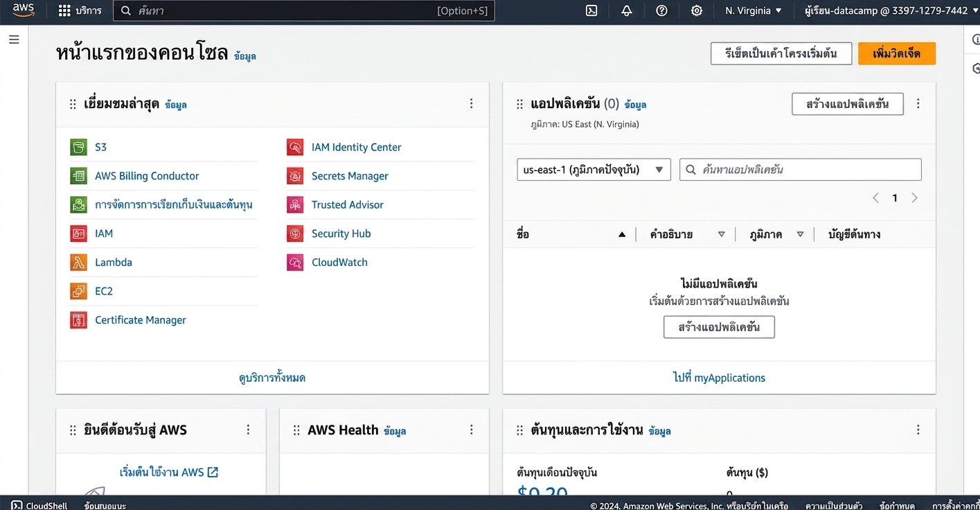The width and height of the screenshot is (980, 510).
Task: Open the privacy link in the footer
Action: pyautogui.click(x=834, y=506)
